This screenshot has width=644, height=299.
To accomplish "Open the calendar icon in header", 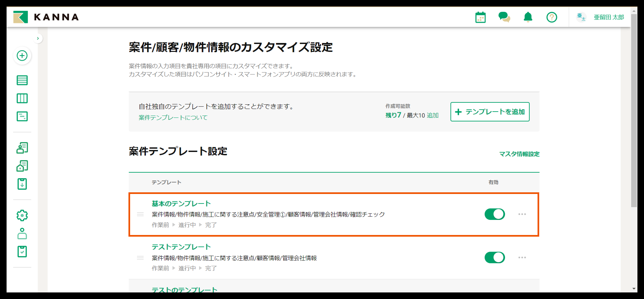I will 480,17.
